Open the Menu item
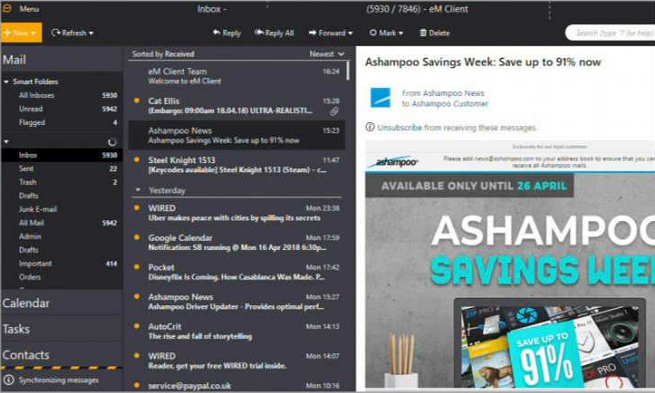Viewport: 655px width, 393px height. [29, 8]
